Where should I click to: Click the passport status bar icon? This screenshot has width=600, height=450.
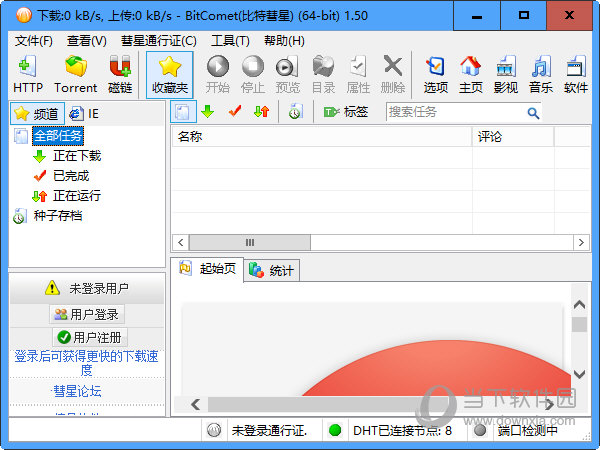pos(214,430)
